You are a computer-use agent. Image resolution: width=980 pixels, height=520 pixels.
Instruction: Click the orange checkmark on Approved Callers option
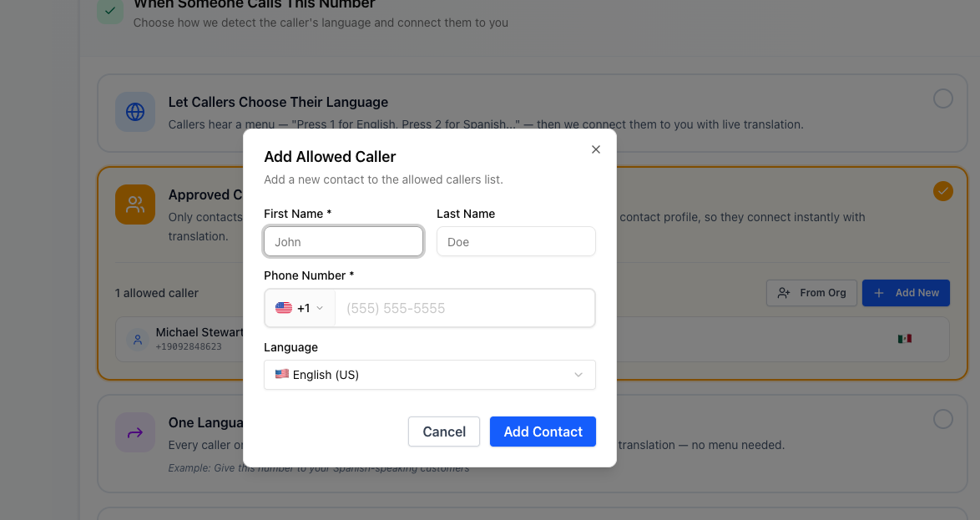(942, 191)
